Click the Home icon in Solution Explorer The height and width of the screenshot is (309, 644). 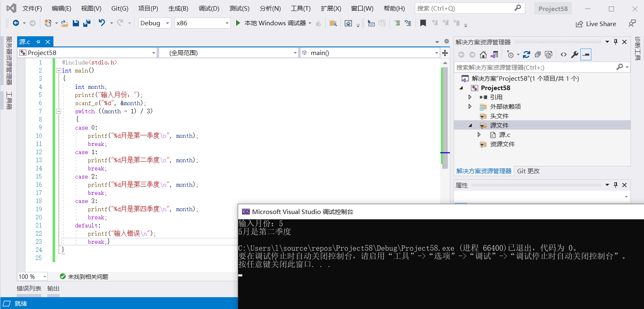pyautogui.click(x=483, y=55)
